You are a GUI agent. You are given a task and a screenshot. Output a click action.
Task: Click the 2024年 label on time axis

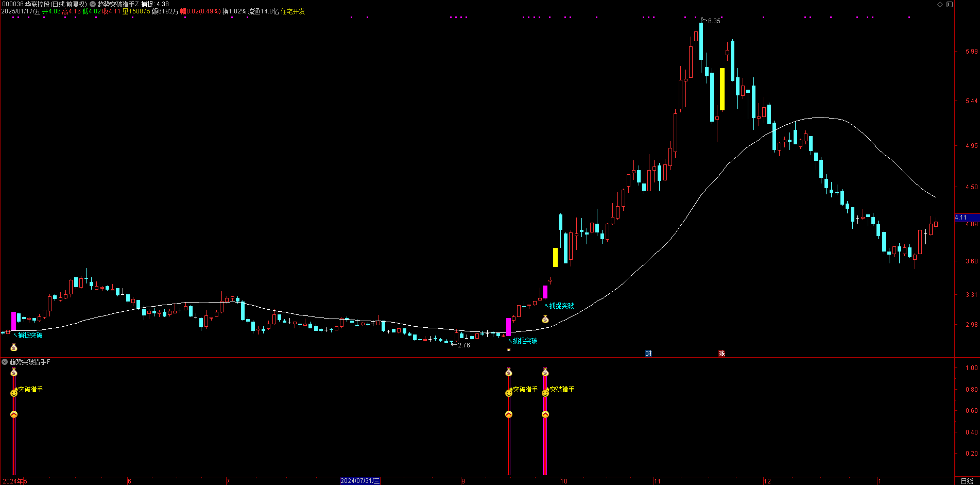tap(13, 481)
